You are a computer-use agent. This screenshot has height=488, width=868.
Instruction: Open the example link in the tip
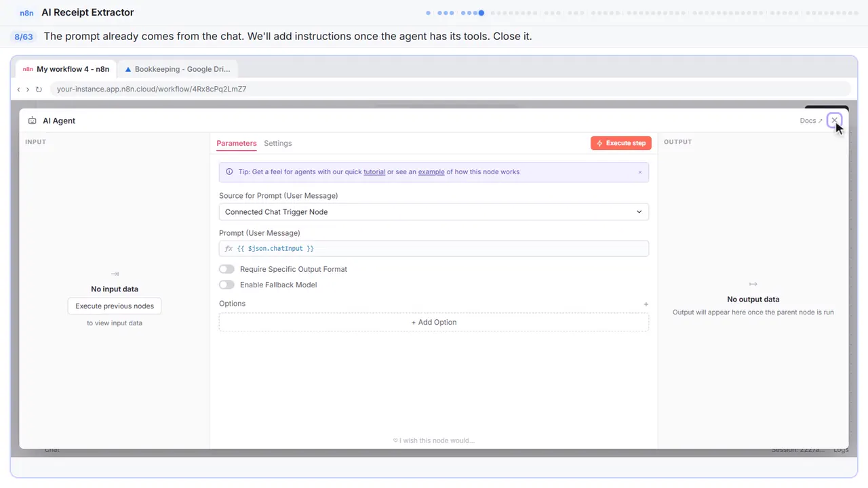[431, 172]
